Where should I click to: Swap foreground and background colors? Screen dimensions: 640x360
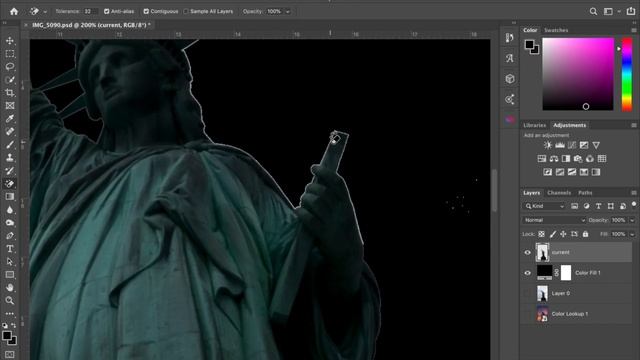tap(13, 326)
